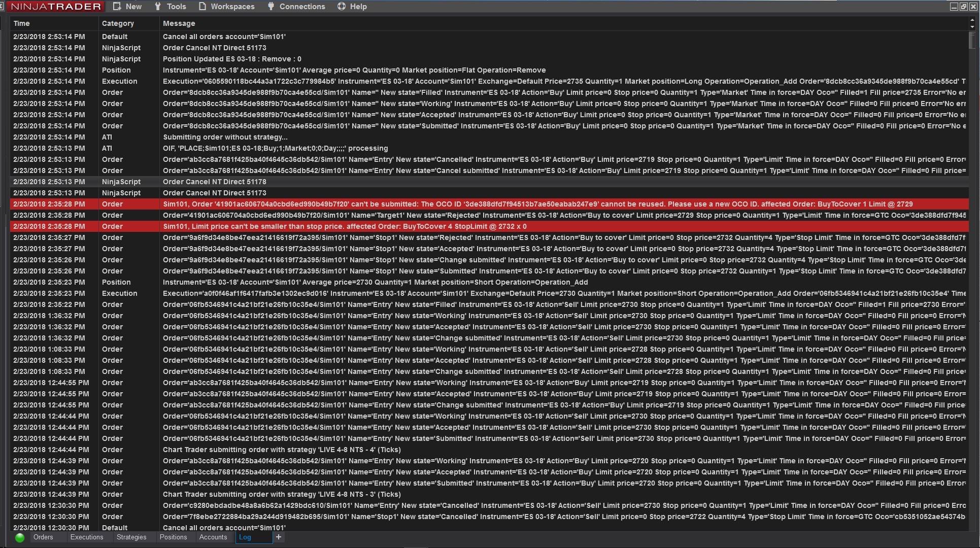Click scroll down arrow beside column headers
This screenshot has width=980, height=548.
pyautogui.click(x=972, y=27)
